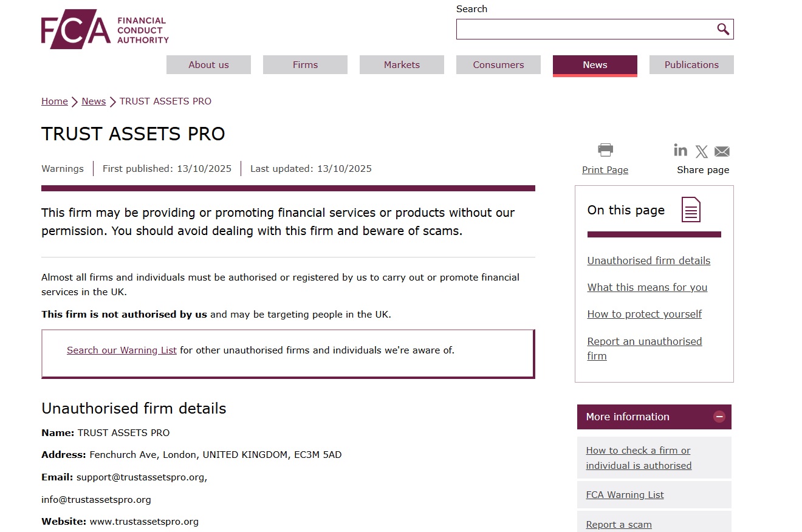
Task: Click the FCA logo
Action: (x=105, y=29)
